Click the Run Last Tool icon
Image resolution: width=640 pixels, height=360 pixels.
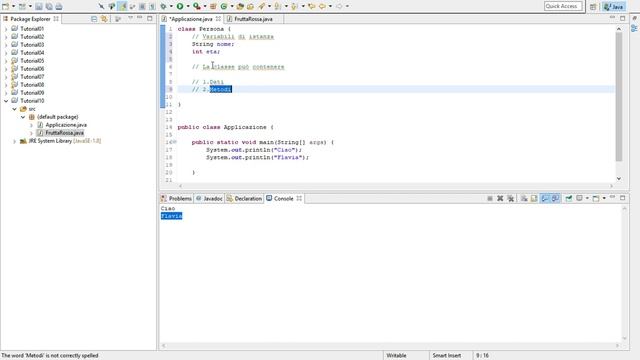pos(197,6)
